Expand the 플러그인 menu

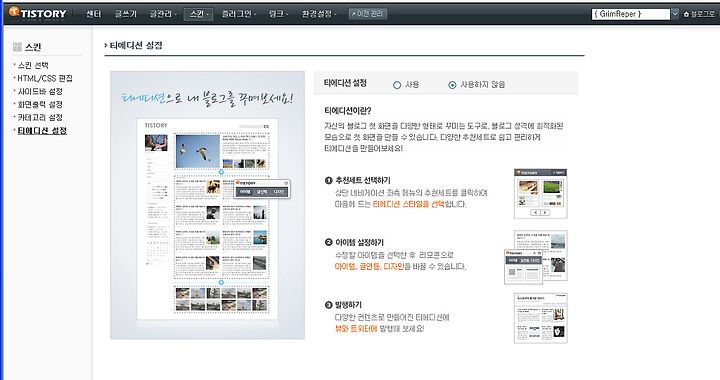[239, 14]
